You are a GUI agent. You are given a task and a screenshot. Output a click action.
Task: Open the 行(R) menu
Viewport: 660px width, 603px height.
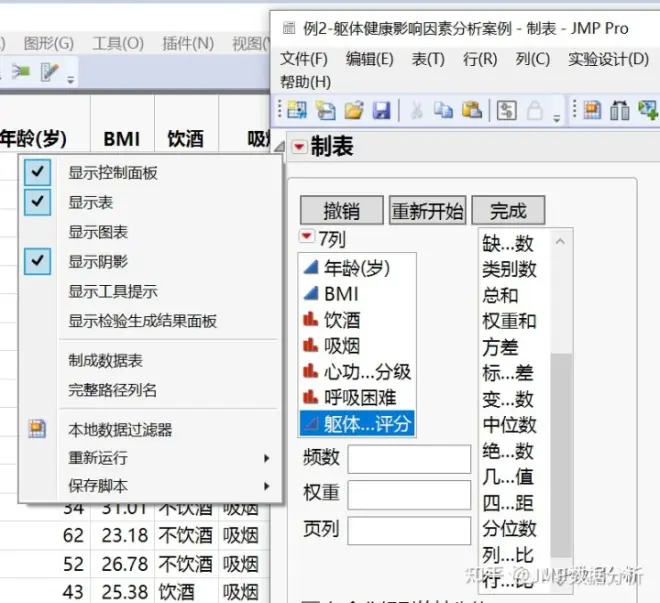[480, 59]
